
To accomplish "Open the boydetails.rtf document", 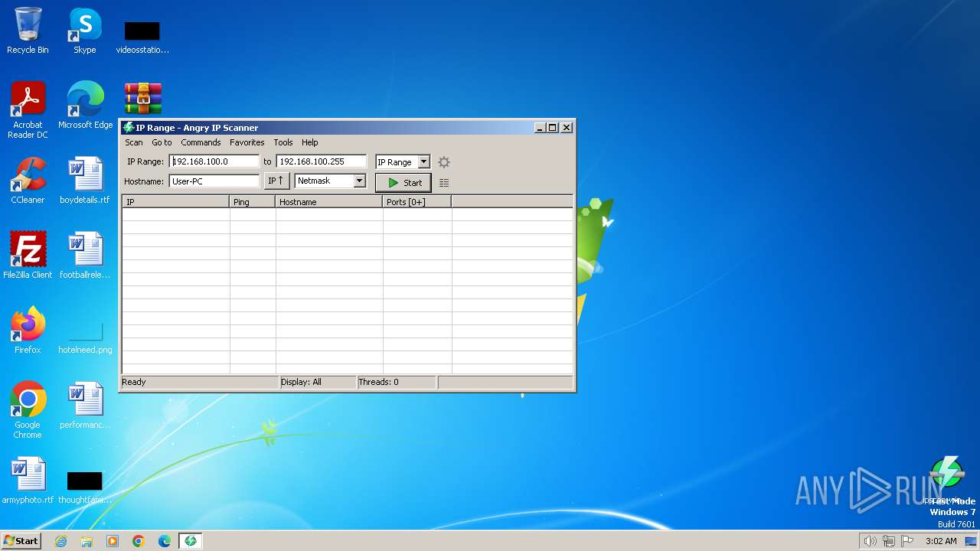I will pyautogui.click(x=85, y=181).
